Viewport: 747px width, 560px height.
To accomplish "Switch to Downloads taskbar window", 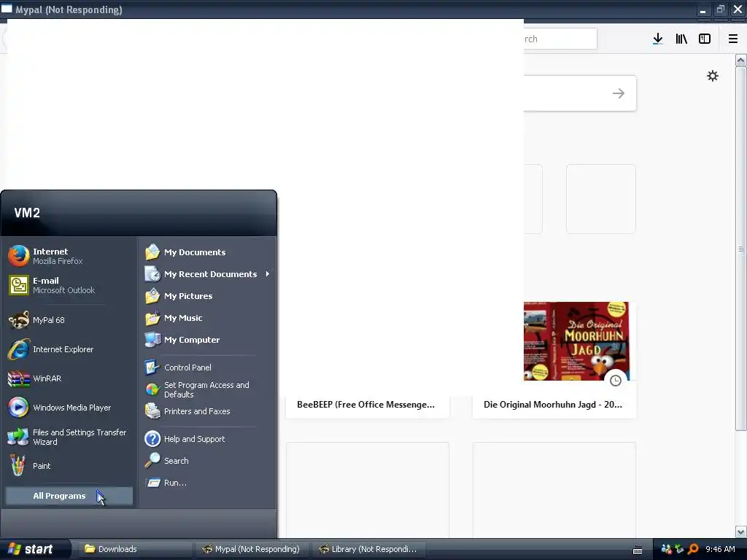I will click(136, 550).
